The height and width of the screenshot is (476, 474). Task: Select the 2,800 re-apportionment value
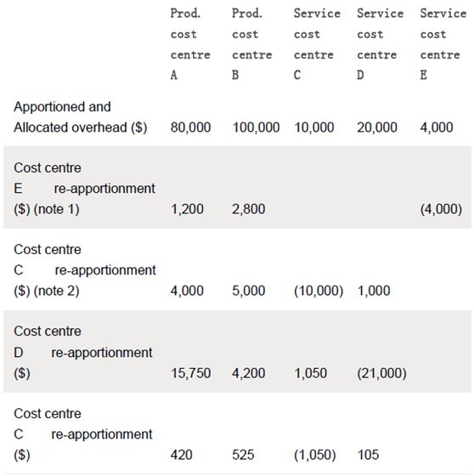[249, 209]
